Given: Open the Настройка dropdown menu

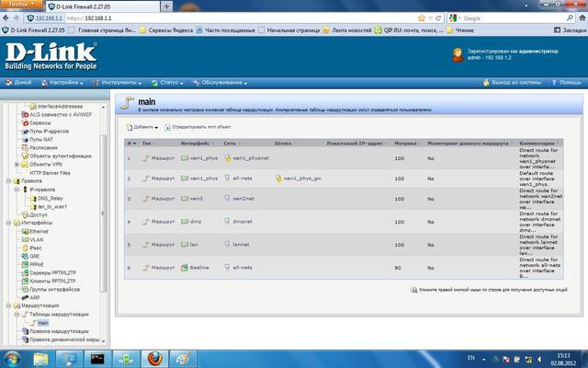Looking at the screenshot, I should [x=62, y=83].
